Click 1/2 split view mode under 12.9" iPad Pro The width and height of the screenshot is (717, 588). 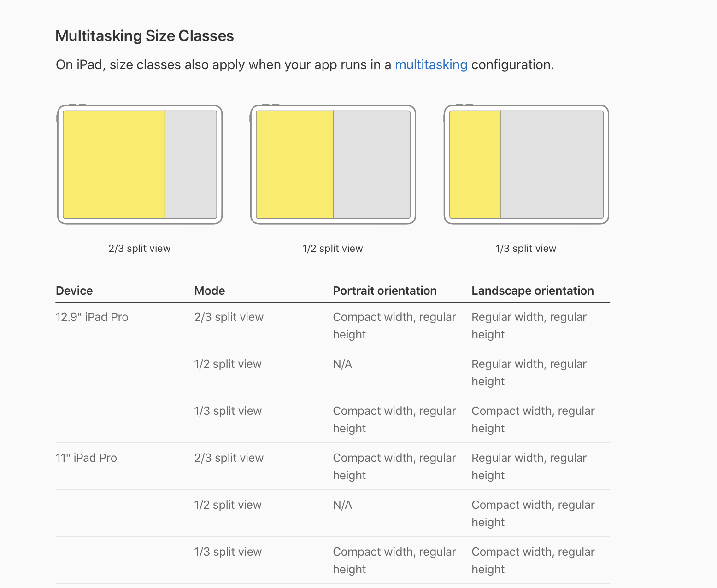228,364
